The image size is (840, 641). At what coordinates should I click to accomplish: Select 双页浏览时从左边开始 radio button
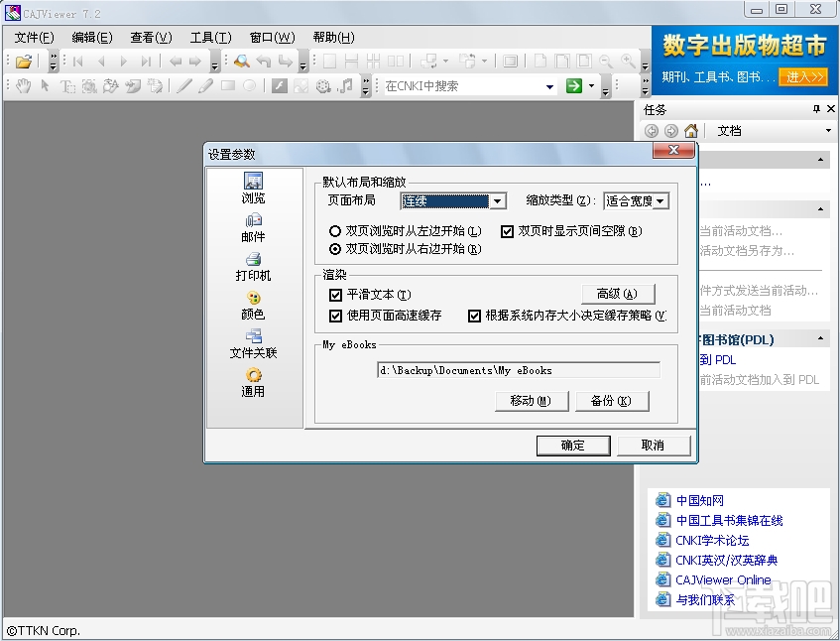tap(334, 230)
